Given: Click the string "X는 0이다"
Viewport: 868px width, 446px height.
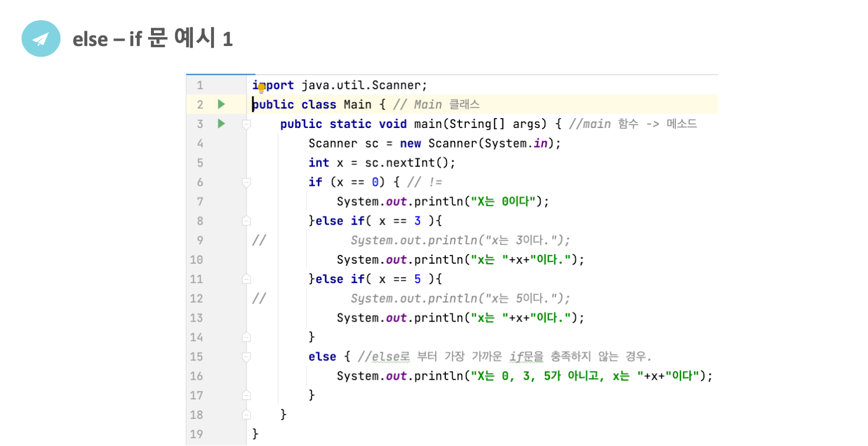Looking at the screenshot, I should click(503, 202).
